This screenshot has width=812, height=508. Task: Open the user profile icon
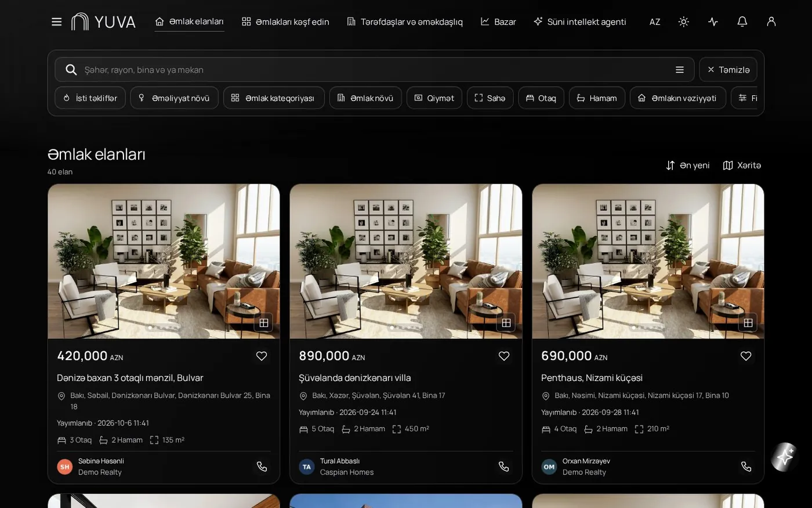[x=771, y=21]
